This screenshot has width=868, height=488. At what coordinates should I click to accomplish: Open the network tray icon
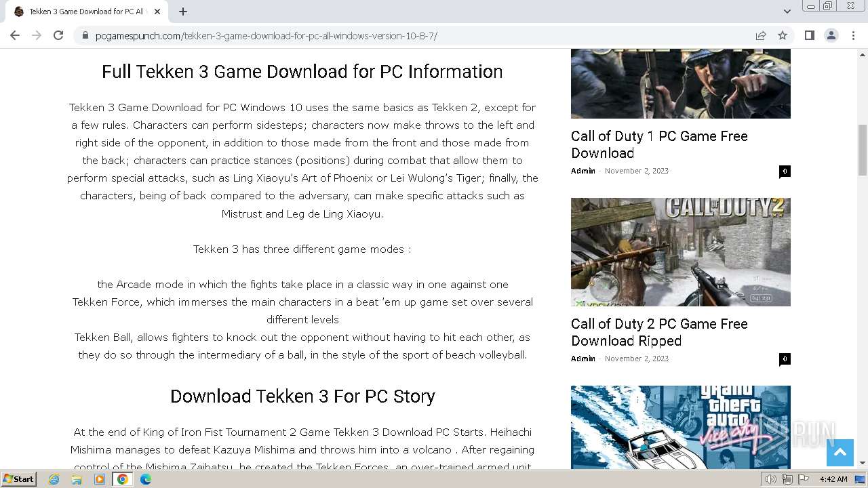[787, 479]
